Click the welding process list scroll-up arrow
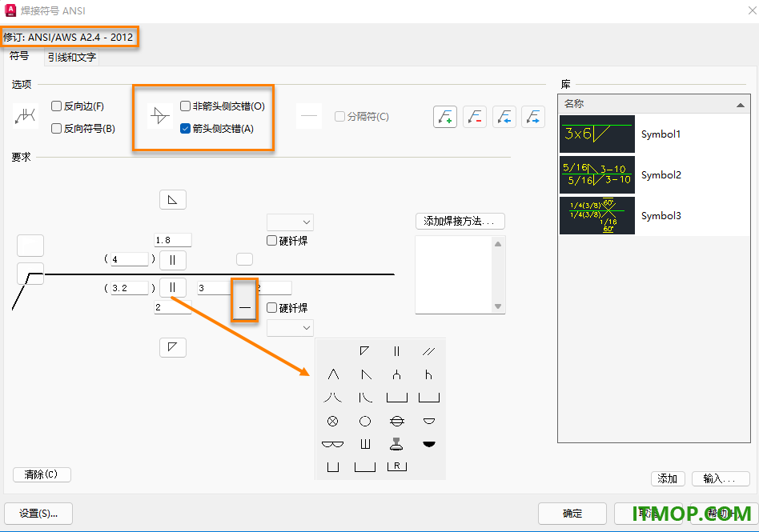This screenshot has width=759, height=532. pyautogui.click(x=498, y=244)
